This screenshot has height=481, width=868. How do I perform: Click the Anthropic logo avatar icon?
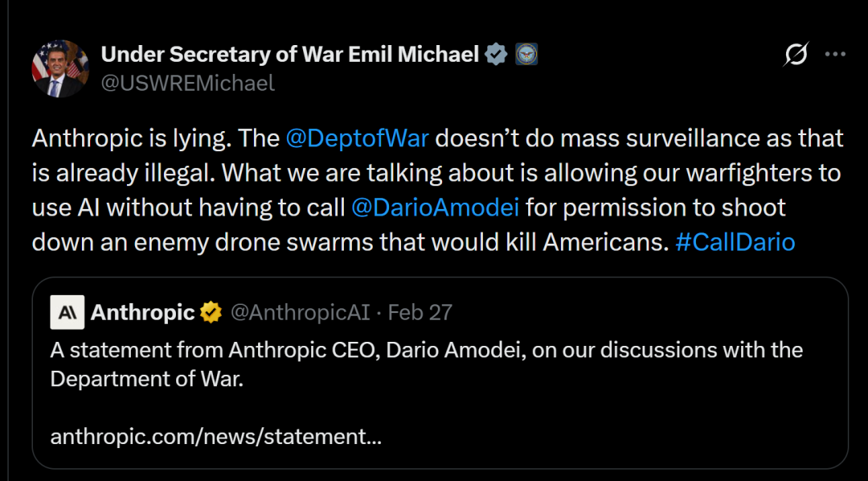[x=68, y=312]
